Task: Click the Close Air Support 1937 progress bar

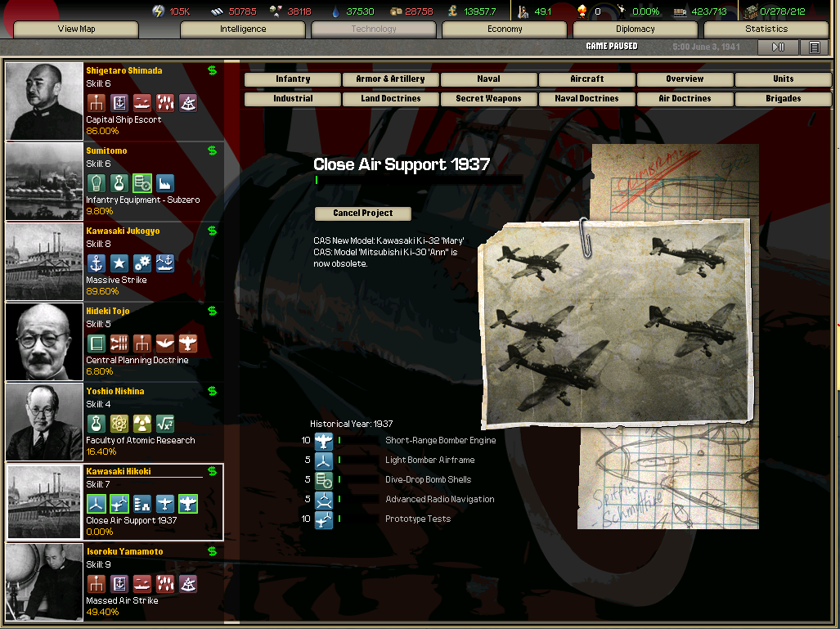Action: [x=418, y=180]
